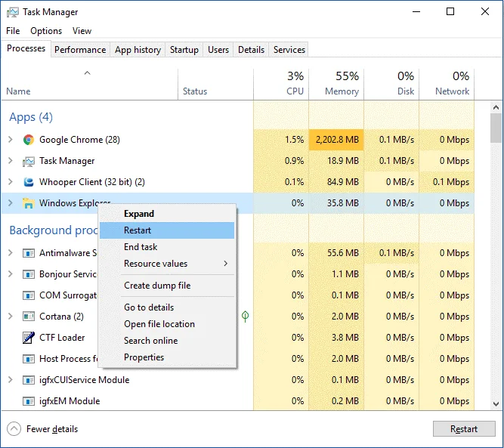Click the Task Manager title bar icon

pos(13,12)
